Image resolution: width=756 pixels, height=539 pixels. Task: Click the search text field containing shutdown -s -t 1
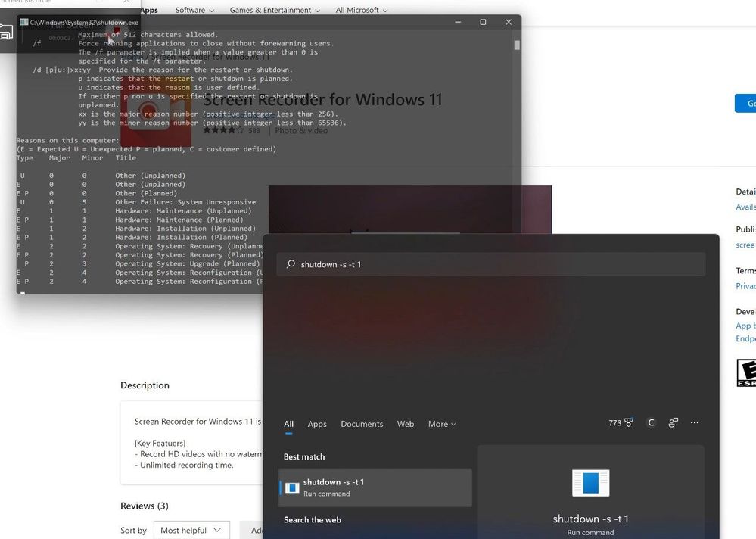pyautogui.click(x=491, y=264)
